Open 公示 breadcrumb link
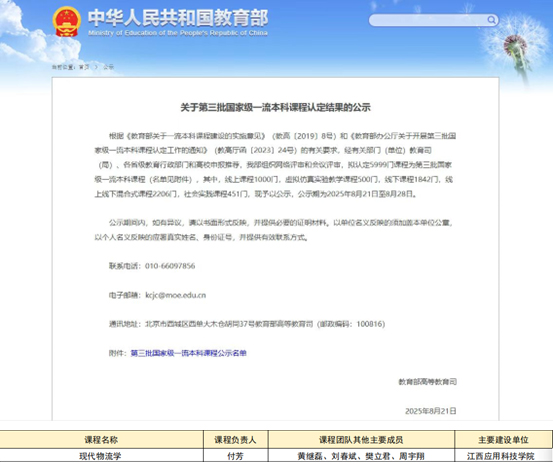Image resolution: width=553 pixels, height=467 pixels. coord(108,67)
